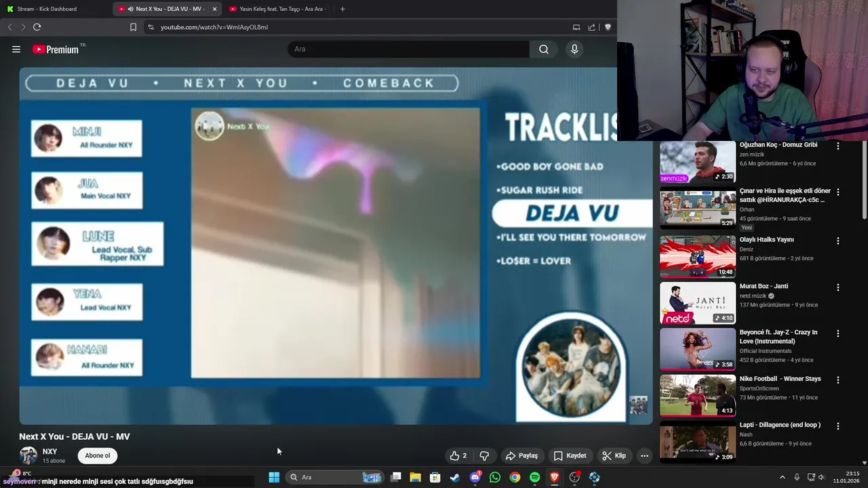Open the YouTube hamburger guide menu

pyautogui.click(x=16, y=49)
